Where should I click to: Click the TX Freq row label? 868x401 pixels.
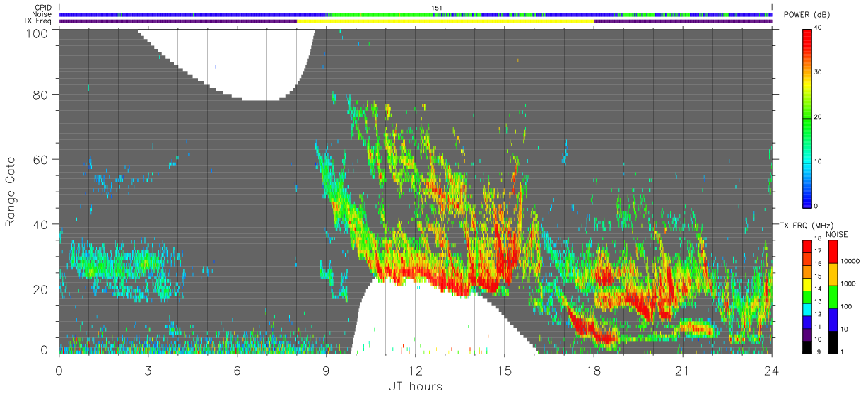(38, 21)
